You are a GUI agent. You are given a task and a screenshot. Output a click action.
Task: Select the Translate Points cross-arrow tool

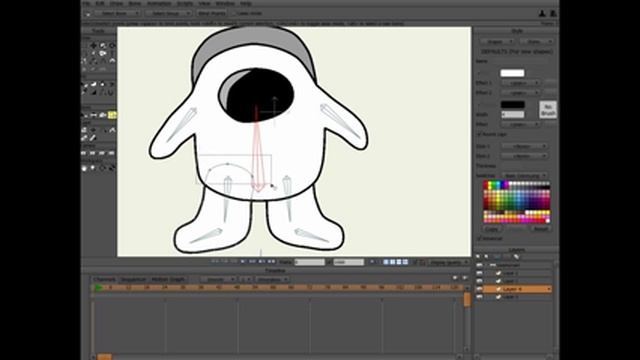pyautogui.click(x=94, y=46)
